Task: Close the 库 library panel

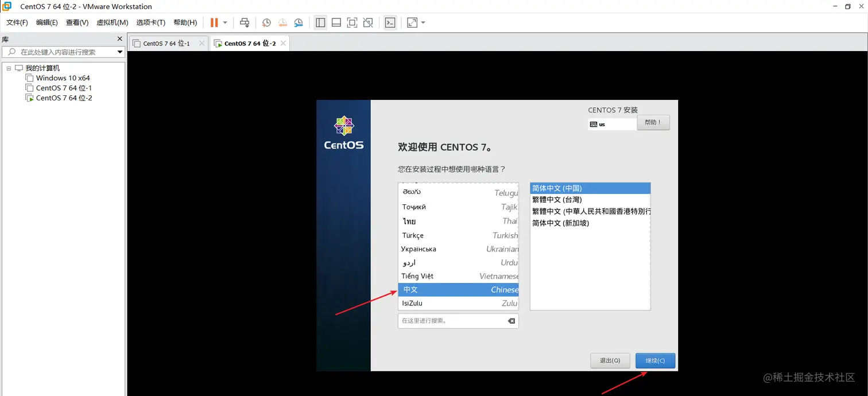Action: [119, 39]
